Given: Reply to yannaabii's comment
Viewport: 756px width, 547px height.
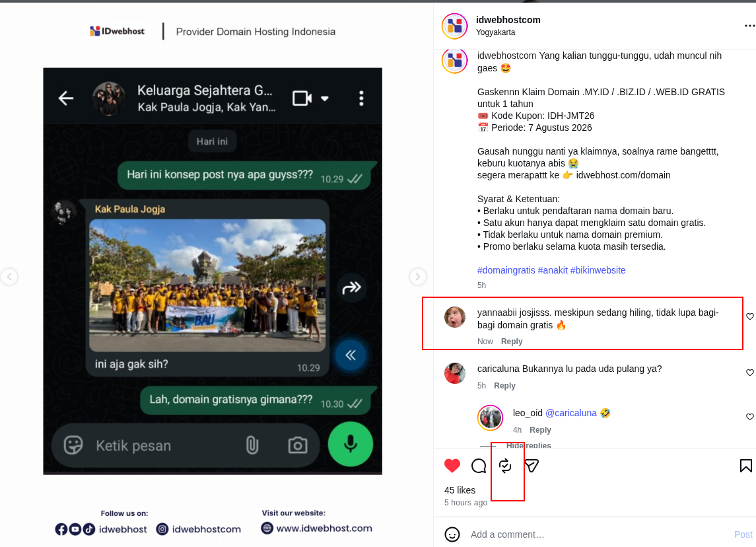Looking at the screenshot, I should (x=512, y=341).
